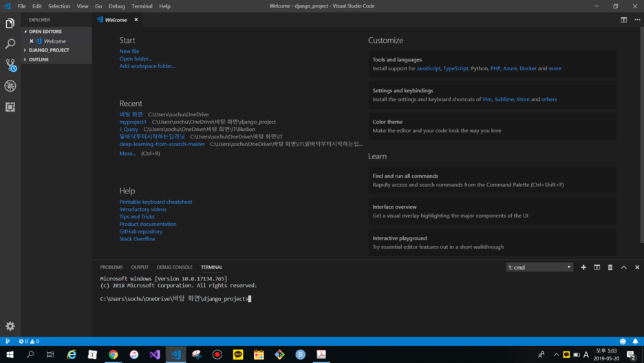The height and width of the screenshot is (363, 644).
Task: Open the Manage gear in activity bar
Action: tap(10, 326)
